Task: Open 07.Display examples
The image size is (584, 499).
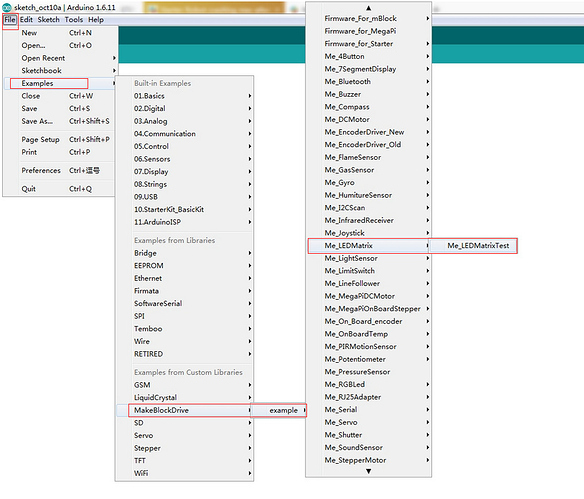Action: [x=185, y=172]
